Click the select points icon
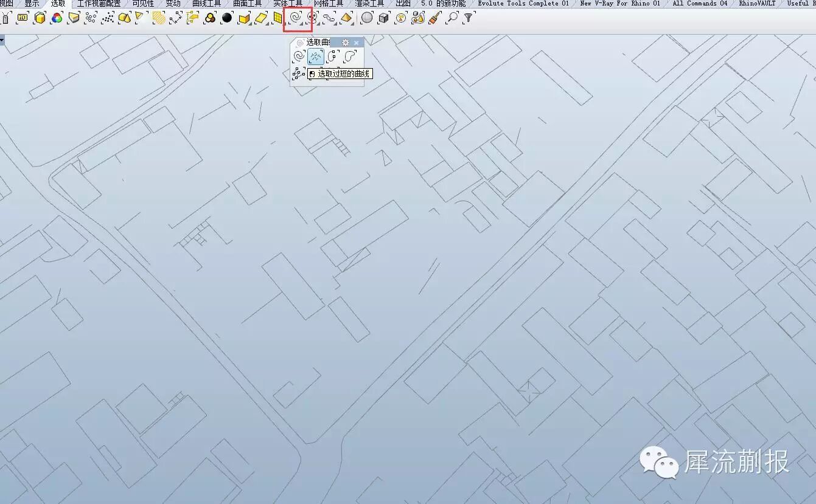The image size is (816, 504). 91,18
